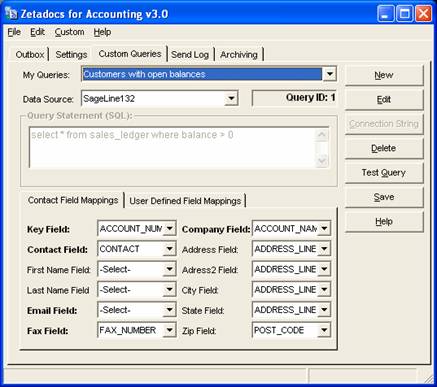Switch to the Archiving tab
The image size is (437, 387).
point(239,54)
